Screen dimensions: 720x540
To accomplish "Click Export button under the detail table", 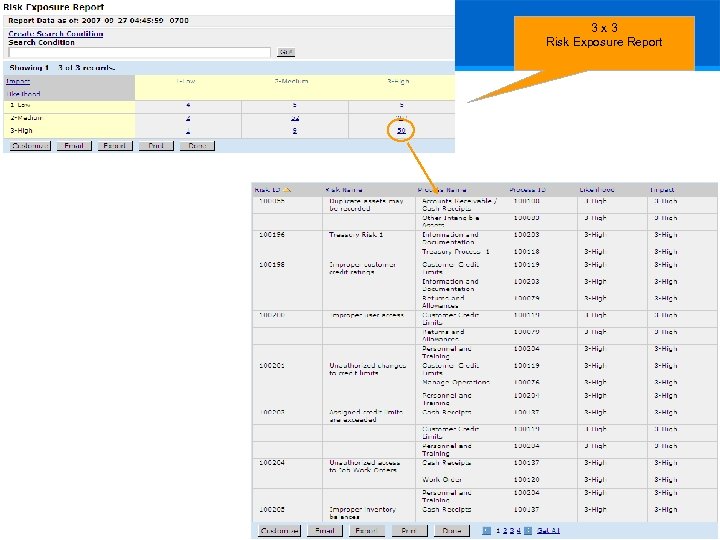I will [366, 531].
